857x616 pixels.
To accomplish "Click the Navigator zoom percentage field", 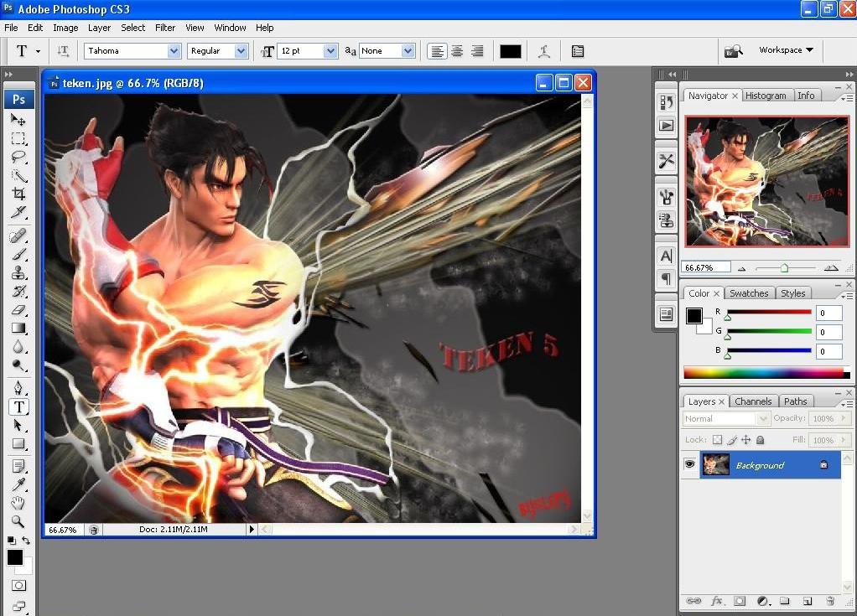I will (x=705, y=267).
